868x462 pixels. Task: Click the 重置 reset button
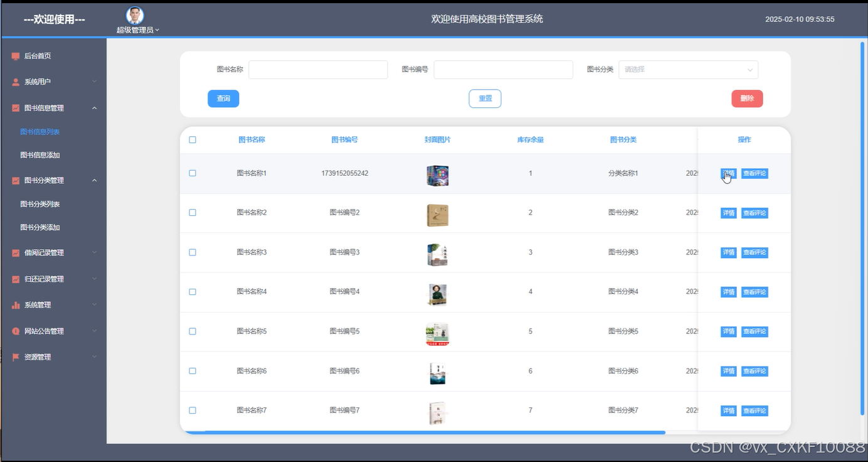(x=485, y=99)
